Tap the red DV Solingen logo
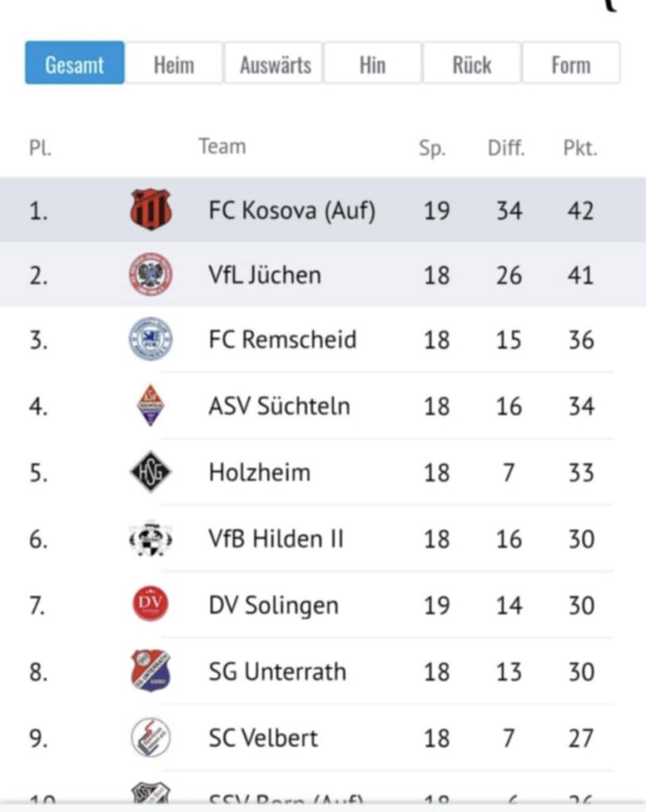Screen dimensions: 646x812 [151, 603]
